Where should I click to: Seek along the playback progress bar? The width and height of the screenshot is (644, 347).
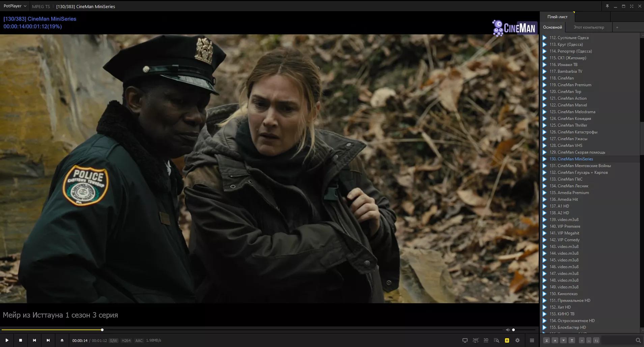(x=252, y=330)
